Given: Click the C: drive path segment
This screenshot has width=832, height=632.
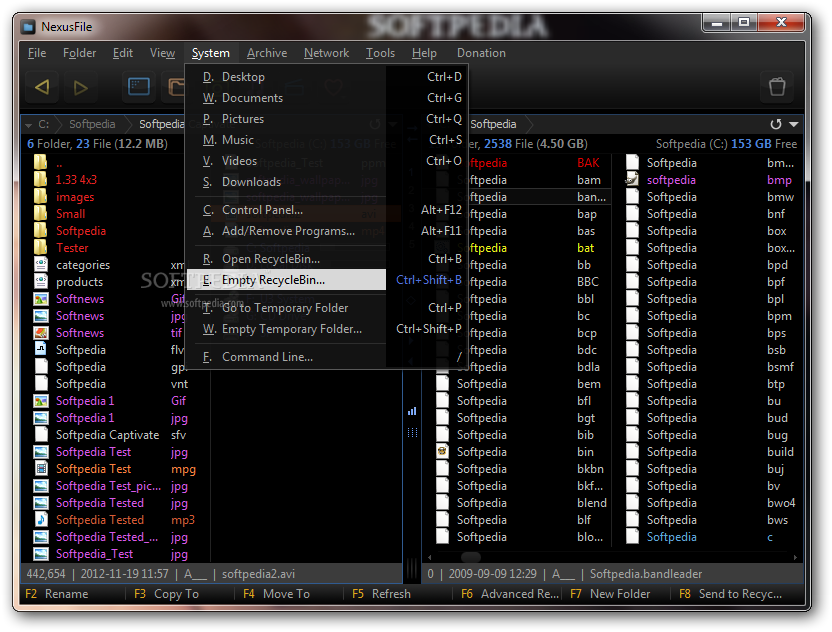Looking at the screenshot, I should [44, 124].
